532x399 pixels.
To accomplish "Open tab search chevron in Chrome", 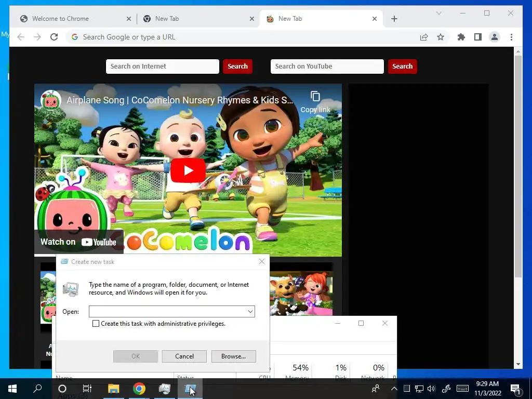I will pyautogui.click(x=438, y=13).
